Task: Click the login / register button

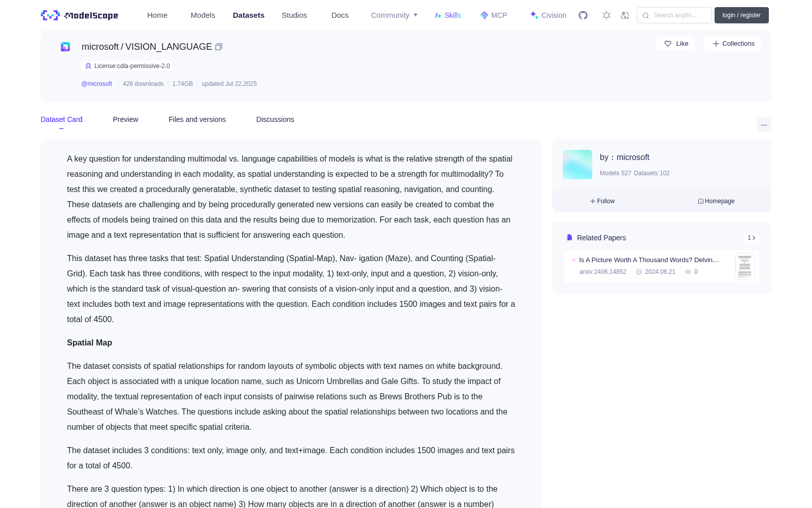Action: 741,15
